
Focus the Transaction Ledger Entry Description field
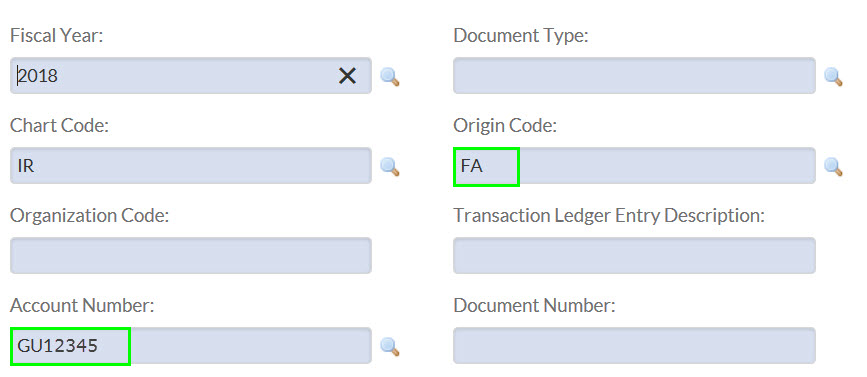(x=634, y=255)
